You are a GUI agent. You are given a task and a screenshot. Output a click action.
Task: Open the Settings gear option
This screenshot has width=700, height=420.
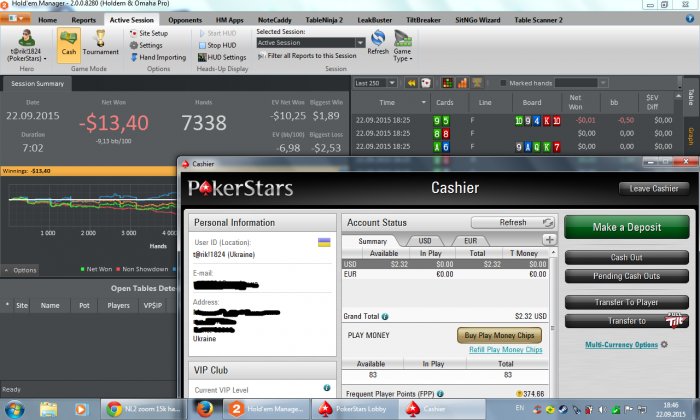click(146, 45)
